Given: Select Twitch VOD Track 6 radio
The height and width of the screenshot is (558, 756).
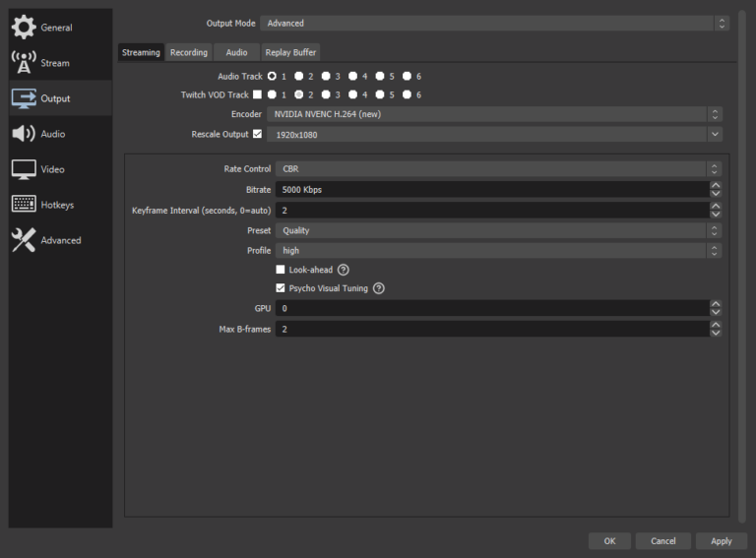Looking at the screenshot, I should 407,94.
